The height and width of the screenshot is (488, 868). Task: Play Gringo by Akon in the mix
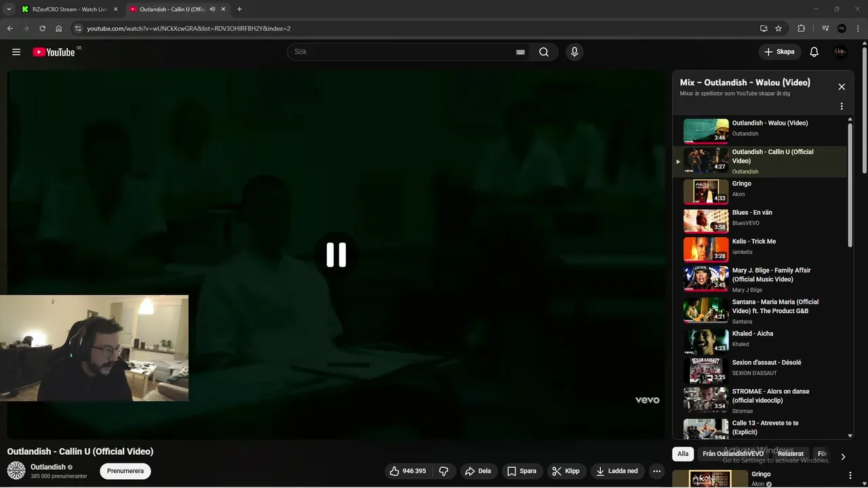point(760,191)
